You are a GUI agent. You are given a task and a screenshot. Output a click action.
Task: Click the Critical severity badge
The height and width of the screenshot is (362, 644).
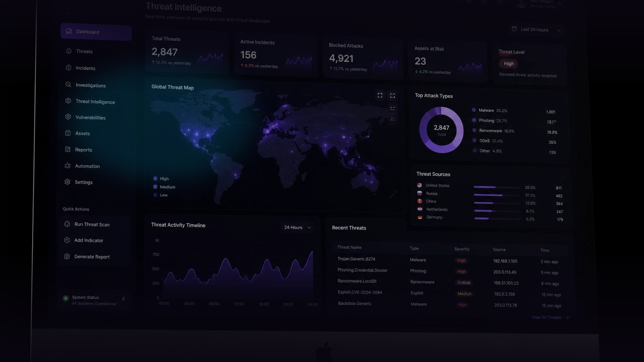[464, 283]
